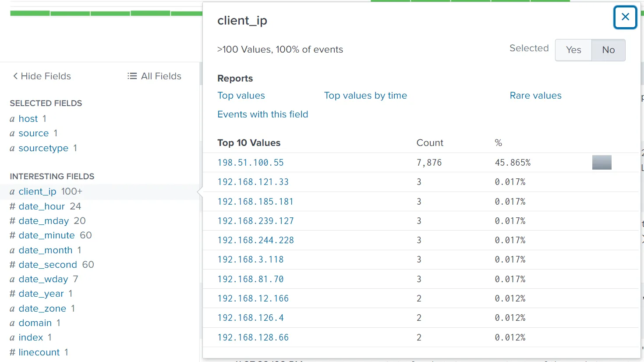Filter by IP 198.51.100.55
The width and height of the screenshot is (644, 362).
click(251, 163)
